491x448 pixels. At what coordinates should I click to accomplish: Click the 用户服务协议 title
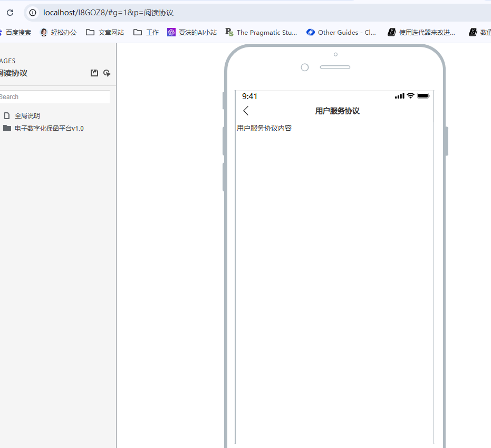337,111
